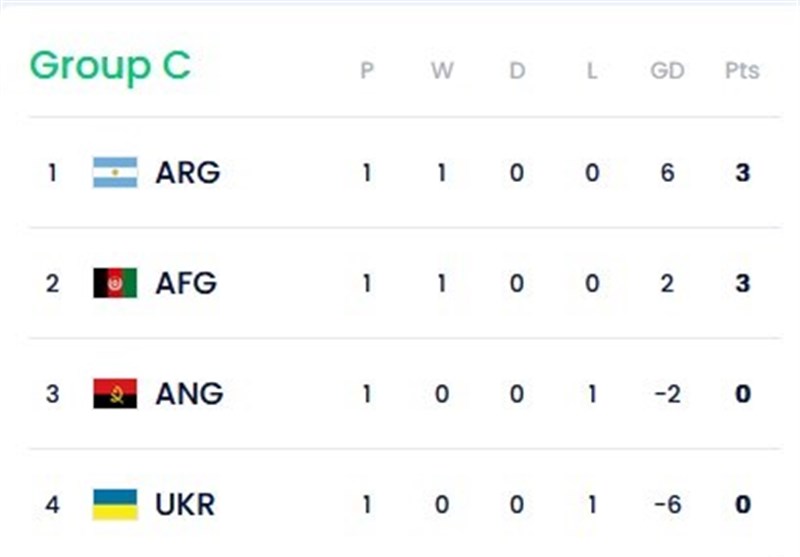Click Ukraine's goal difference value -6
Viewport: 800px width, 557px height.
(x=667, y=504)
